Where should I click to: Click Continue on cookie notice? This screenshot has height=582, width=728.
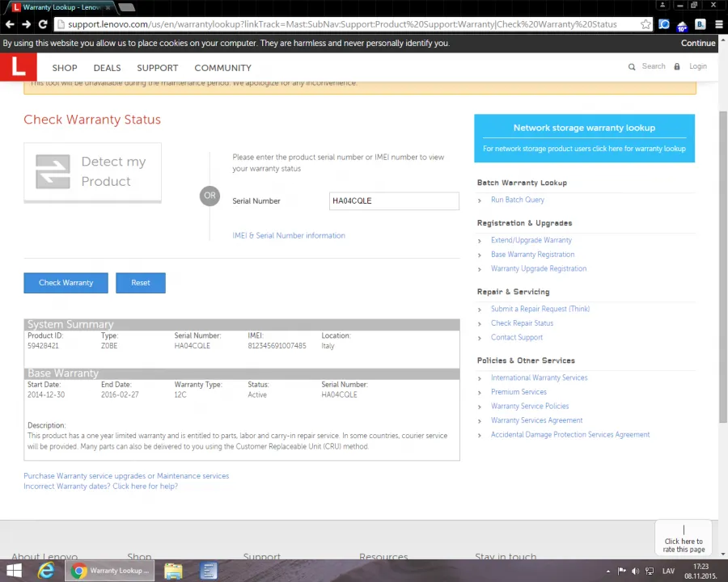pos(698,43)
